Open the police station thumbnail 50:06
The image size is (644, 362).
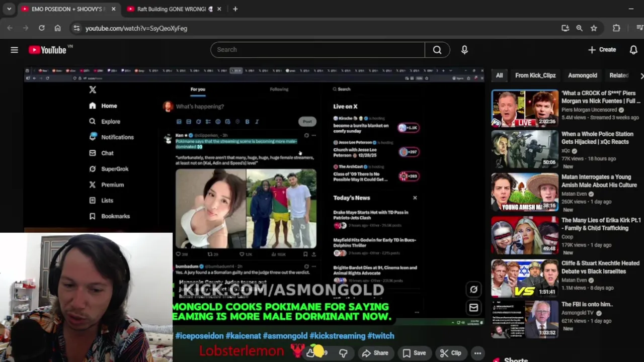[x=525, y=149]
